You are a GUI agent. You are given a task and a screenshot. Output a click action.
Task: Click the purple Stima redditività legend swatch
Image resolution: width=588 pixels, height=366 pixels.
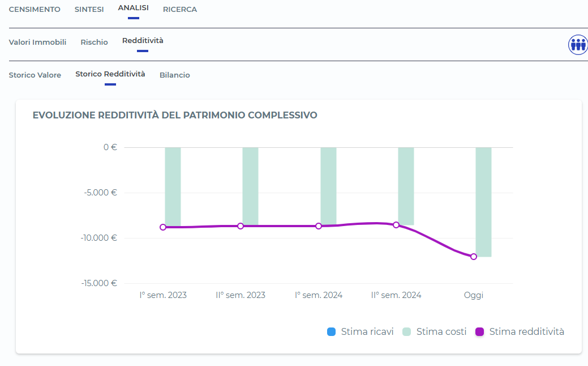click(x=480, y=332)
